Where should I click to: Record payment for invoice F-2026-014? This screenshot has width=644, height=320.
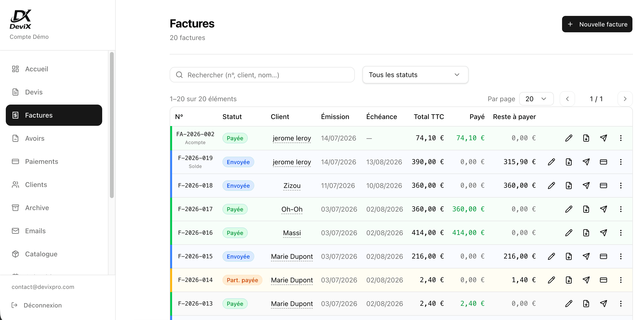pos(604,280)
